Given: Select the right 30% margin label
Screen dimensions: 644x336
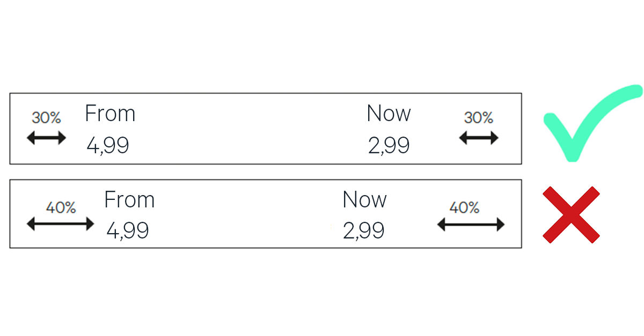Looking at the screenshot, I should click(x=479, y=118).
